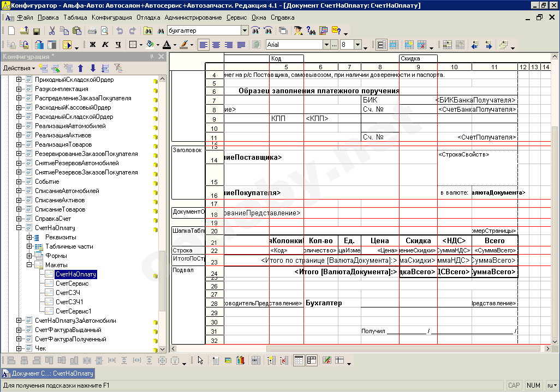This screenshot has width=560, height=392.
Task: Click the fill color paint bucket icon
Action: click(150, 45)
